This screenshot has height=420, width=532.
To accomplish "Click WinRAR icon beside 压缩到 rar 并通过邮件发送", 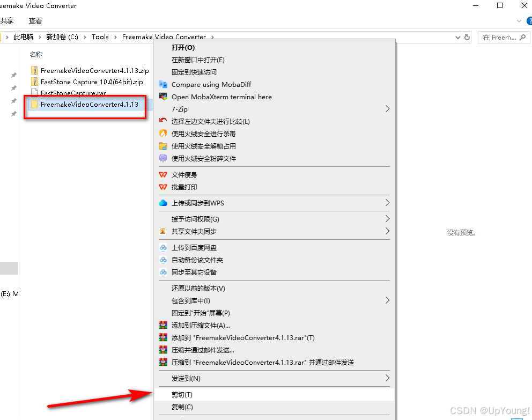I will [x=163, y=362].
